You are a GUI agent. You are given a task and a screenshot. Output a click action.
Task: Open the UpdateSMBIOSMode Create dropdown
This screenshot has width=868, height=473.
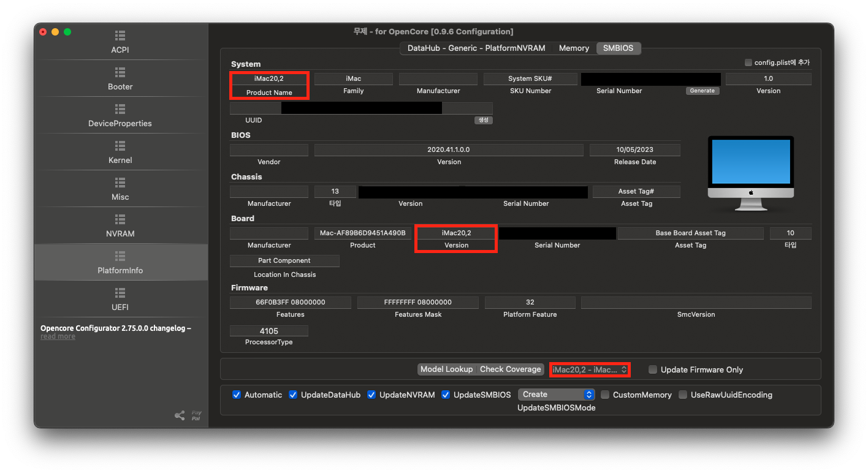tap(557, 395)
